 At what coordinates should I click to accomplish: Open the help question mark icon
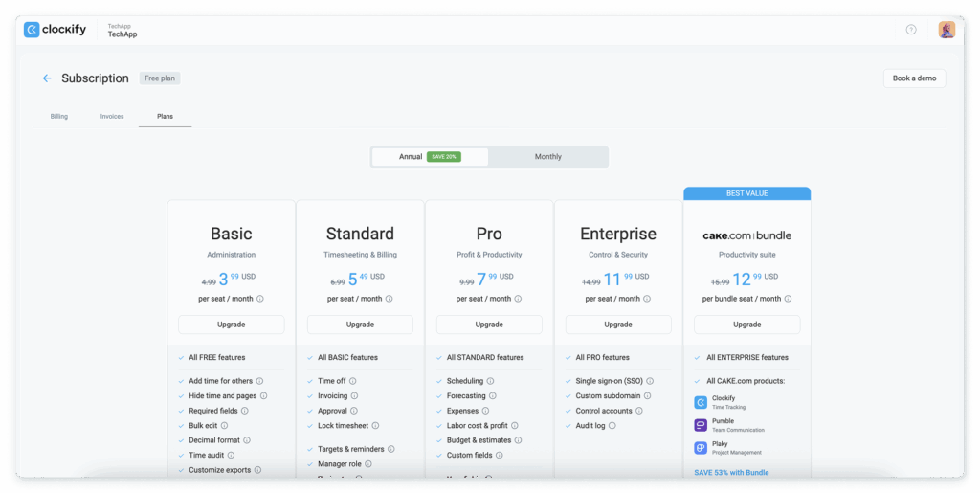911,30
